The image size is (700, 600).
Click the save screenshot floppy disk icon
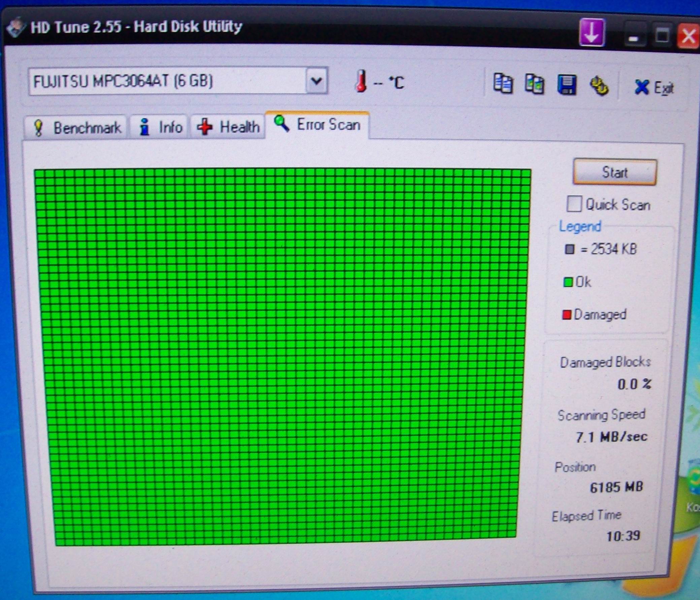point(567,85)
